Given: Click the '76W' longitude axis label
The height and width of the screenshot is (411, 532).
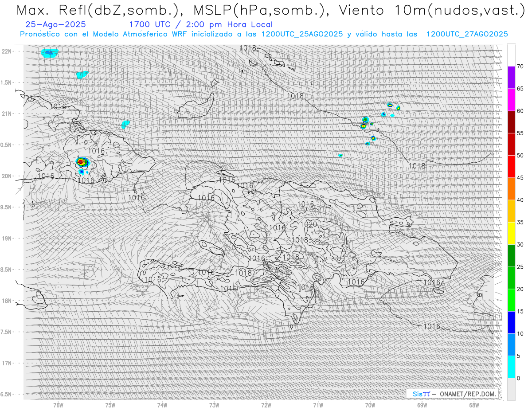Looking at the screenshot, I should click(x=58, y=405).
